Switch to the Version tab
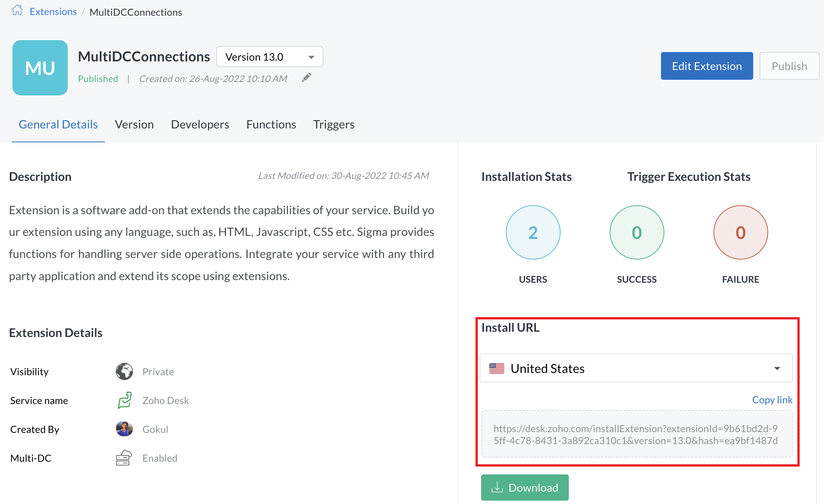 [134, 124]
